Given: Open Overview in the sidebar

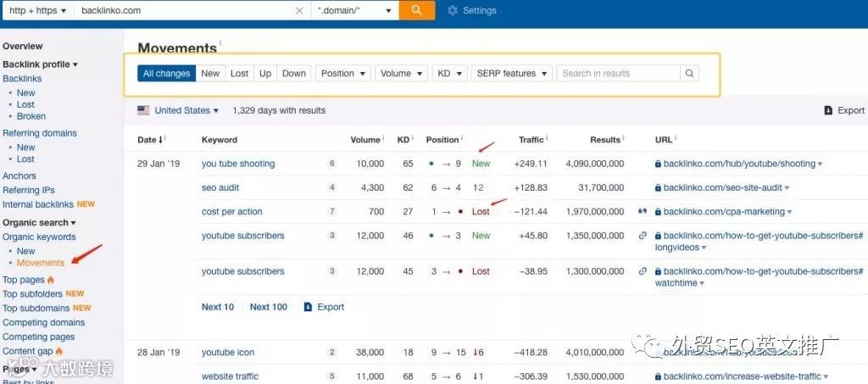Looking at the screenshot, I should [22, 47].
